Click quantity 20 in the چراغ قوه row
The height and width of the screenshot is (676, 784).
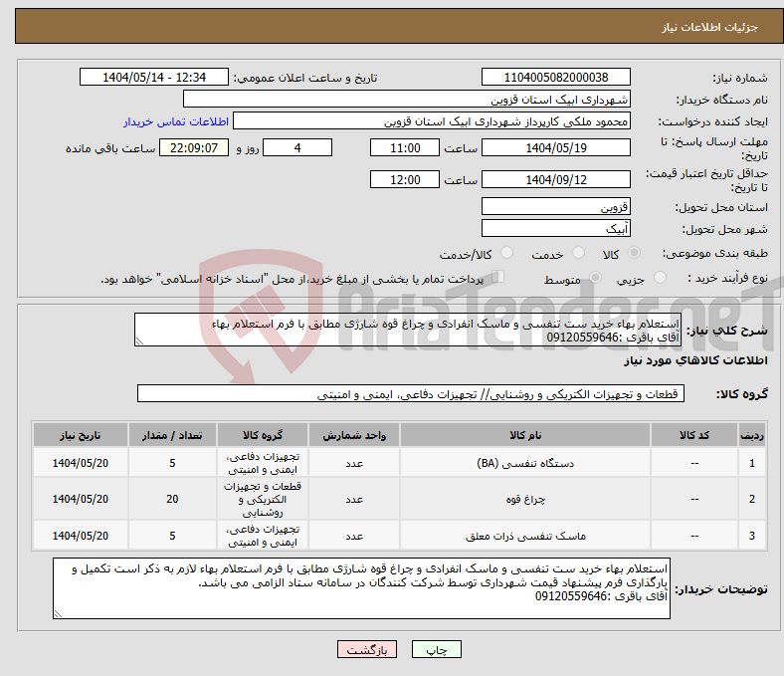pyautogui.click(x=172, y=499)
